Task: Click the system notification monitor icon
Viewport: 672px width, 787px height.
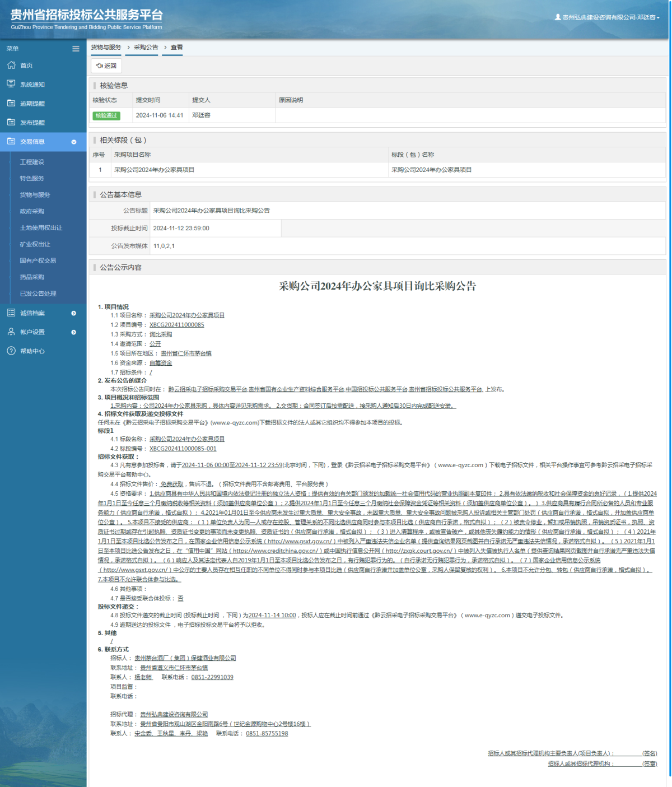Action: click(11, 84)
